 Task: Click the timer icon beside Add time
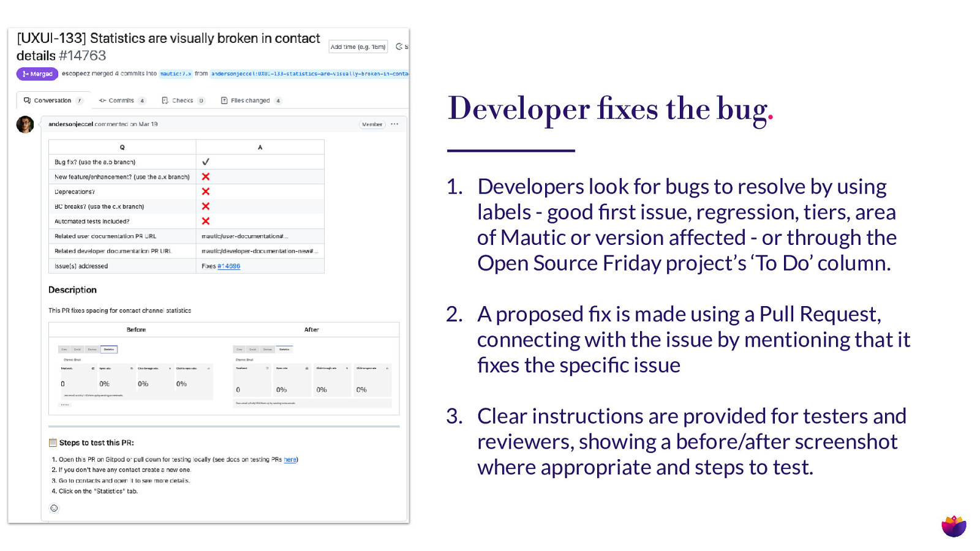(x=399, y=47)
